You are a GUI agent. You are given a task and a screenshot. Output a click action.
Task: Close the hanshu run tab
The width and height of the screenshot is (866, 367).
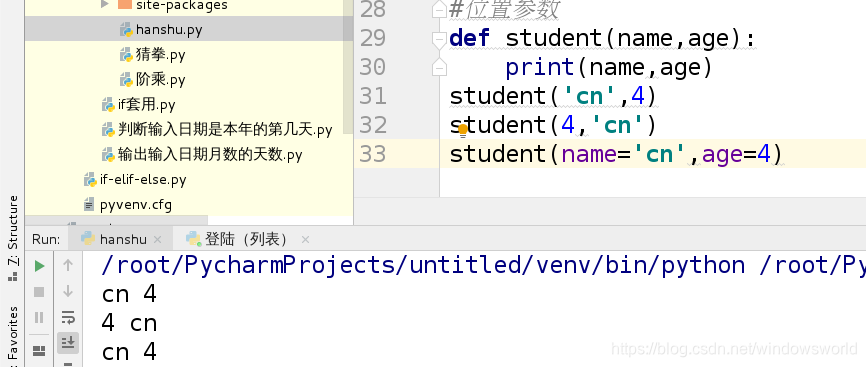tap(157, 240)
